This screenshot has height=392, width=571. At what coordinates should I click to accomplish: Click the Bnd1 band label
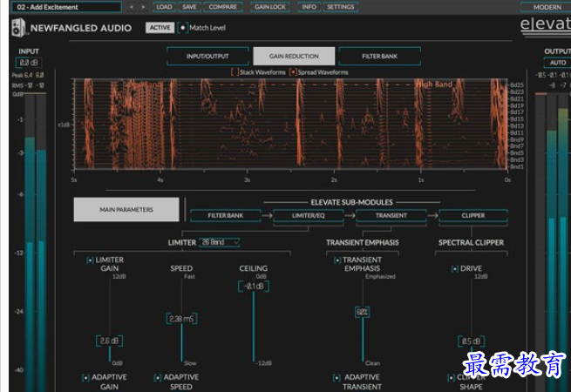[x=517, y=166]
